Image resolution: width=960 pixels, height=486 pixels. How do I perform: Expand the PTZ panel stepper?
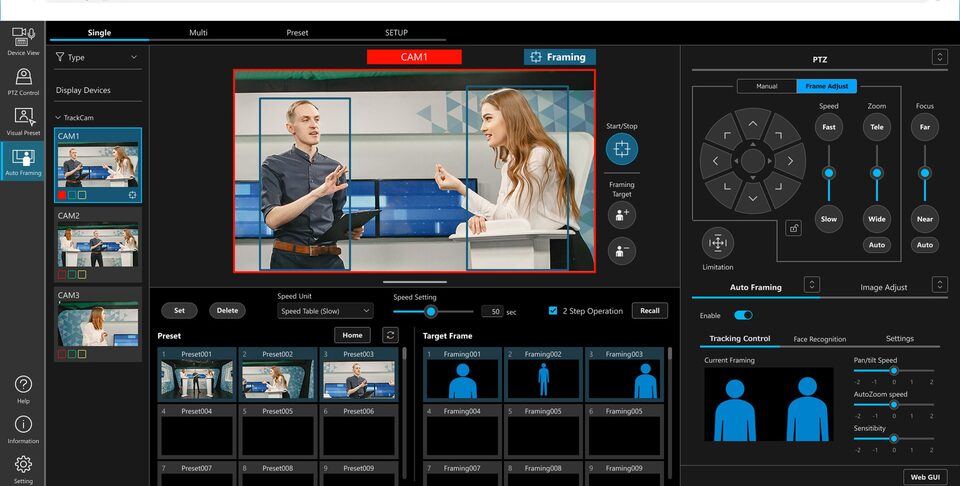940,57
